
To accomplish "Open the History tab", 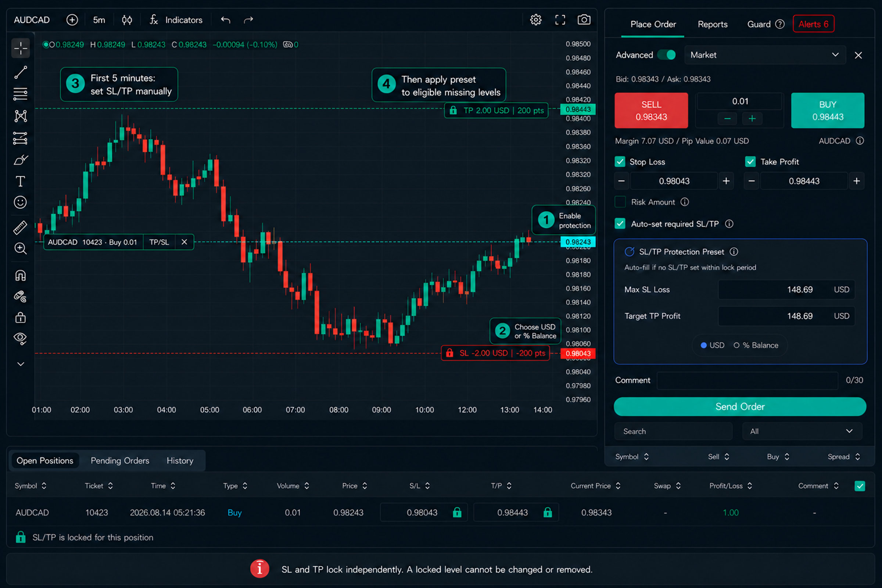I will (x=180, y=460).
